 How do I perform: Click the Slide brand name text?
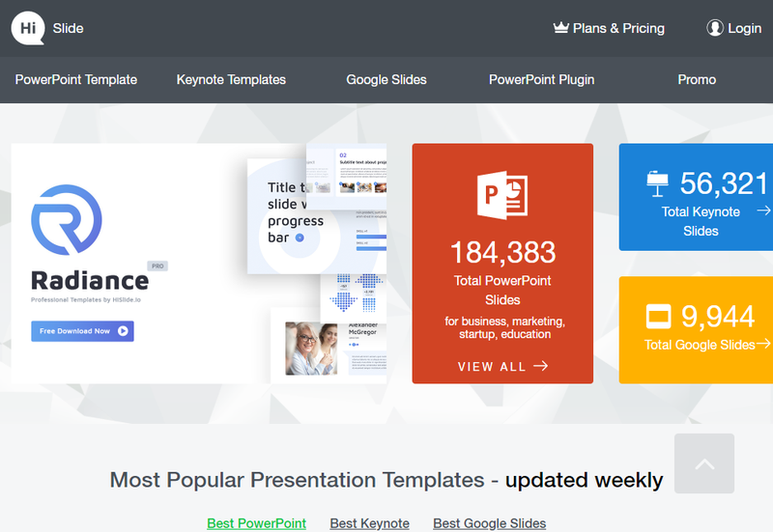[x=68, y=29]
